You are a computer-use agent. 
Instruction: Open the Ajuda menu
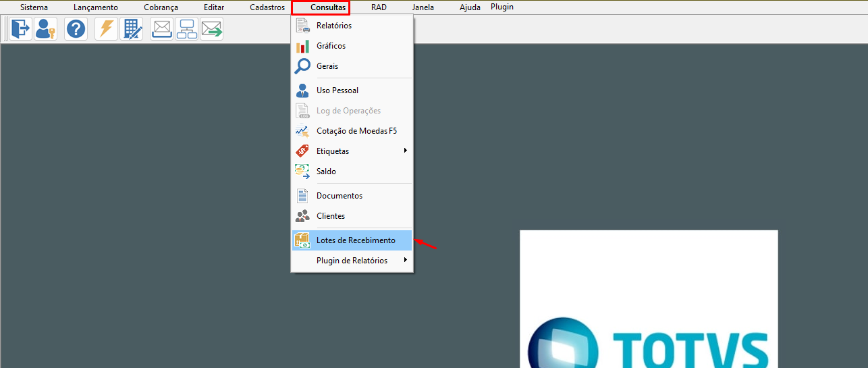[x=470, y=7]
